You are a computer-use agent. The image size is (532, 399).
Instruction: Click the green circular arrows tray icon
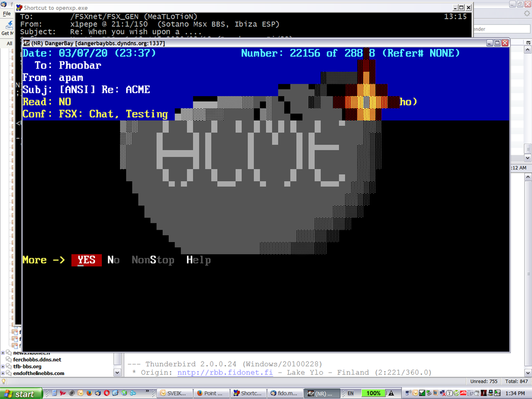[x=457, y=393]
